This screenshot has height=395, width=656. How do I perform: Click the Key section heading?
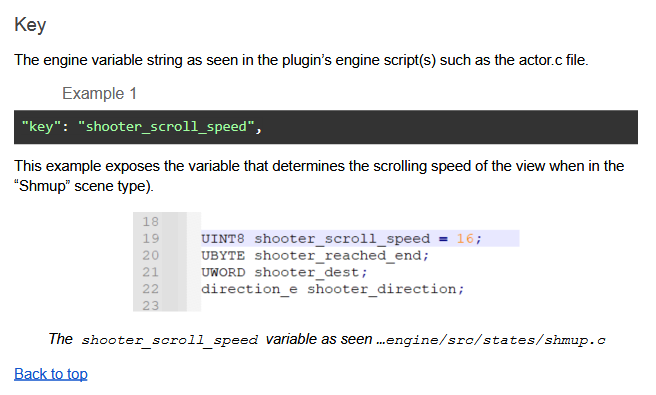click(30, 25)
